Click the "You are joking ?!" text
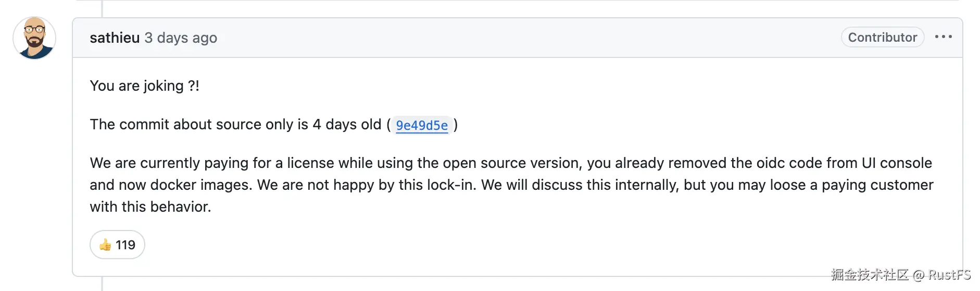Image resolution: width=980 pixels, height=291 pixels. point(144,86)
